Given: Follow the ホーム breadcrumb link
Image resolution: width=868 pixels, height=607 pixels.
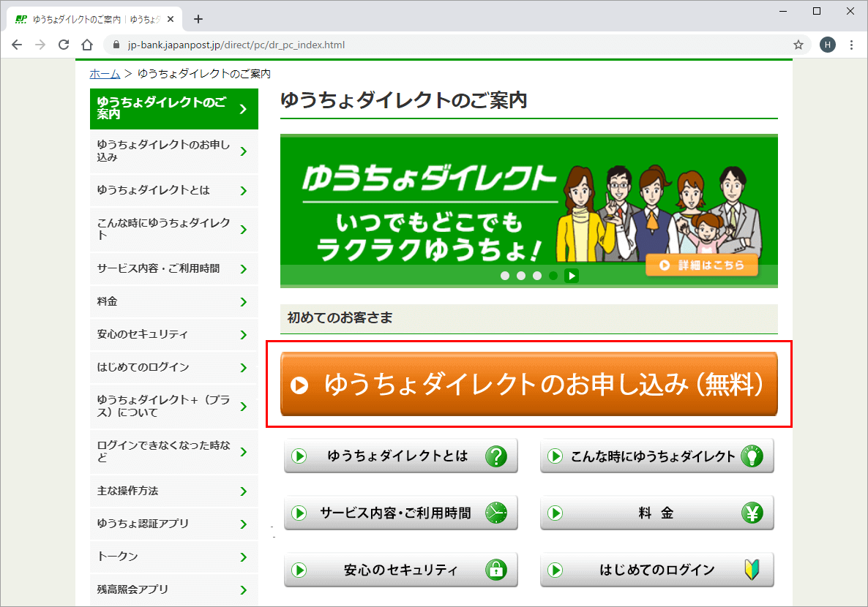Looking at the screenshot, I should [x=105, y=74].
